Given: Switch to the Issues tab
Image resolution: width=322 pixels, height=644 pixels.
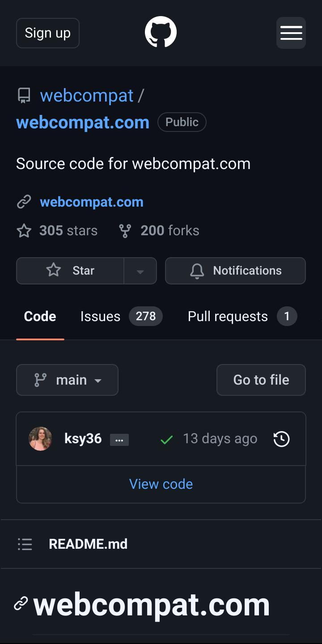Looking at the screenshot, I should click(x=121, y=316).
